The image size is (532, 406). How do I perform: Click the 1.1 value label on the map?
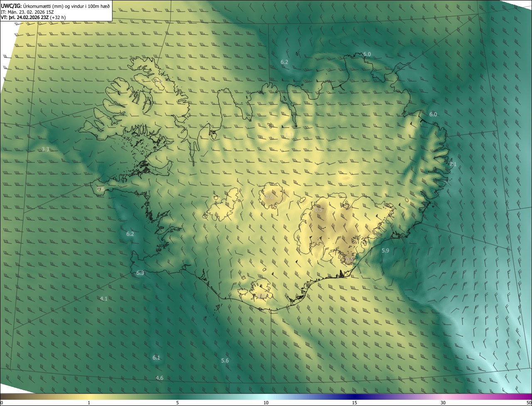(x=288, y=135)
